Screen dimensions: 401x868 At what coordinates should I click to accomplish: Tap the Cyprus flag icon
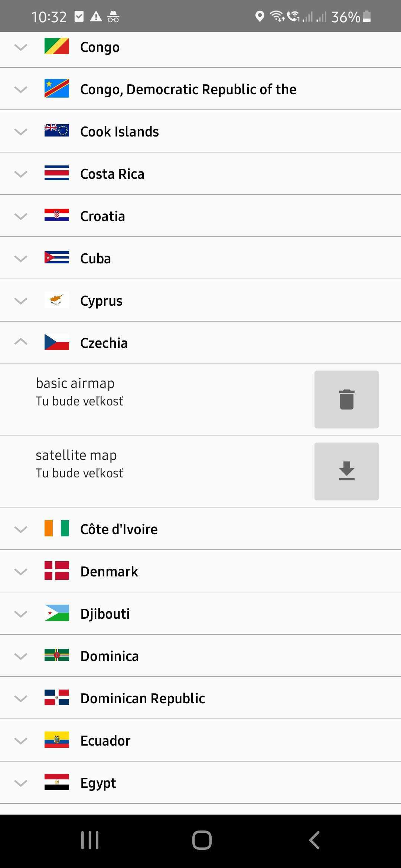click(x=56, y=300)
